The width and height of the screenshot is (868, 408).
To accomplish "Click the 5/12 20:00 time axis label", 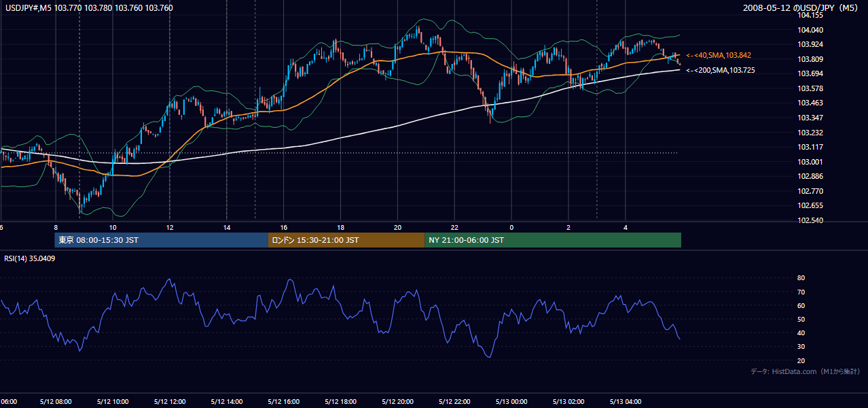I will point(398,401).
